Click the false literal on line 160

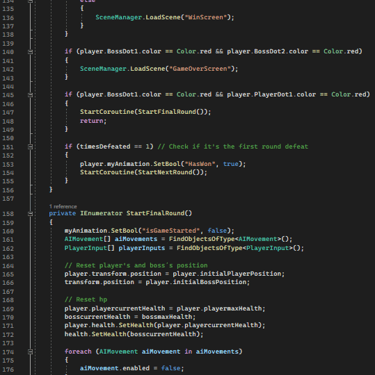point(217,231)
